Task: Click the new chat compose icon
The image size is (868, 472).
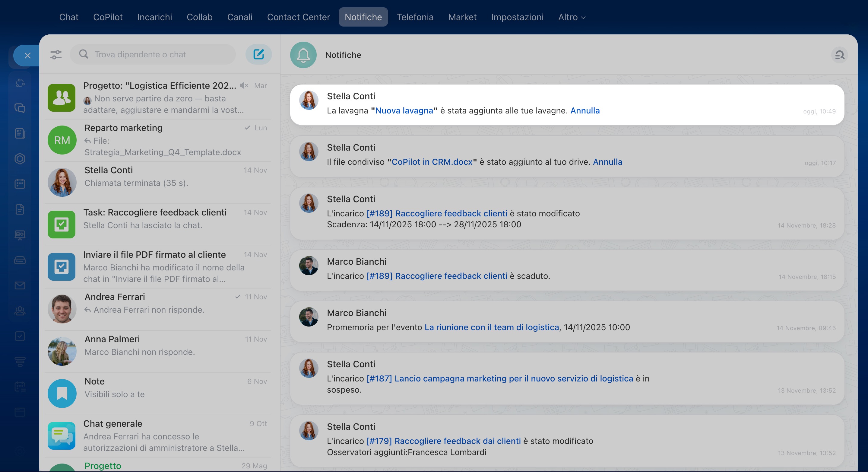Action: click(x=258, y=55)
